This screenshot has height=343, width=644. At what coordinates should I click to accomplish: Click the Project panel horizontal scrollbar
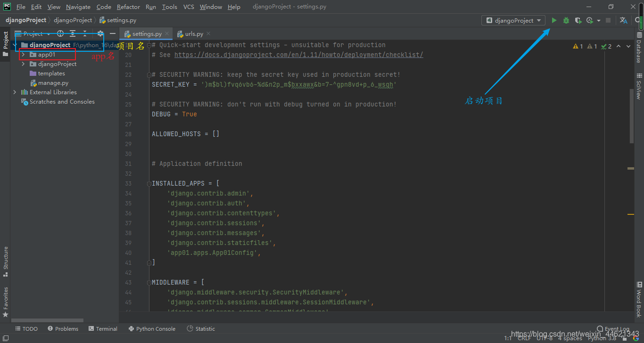[47, 320]
